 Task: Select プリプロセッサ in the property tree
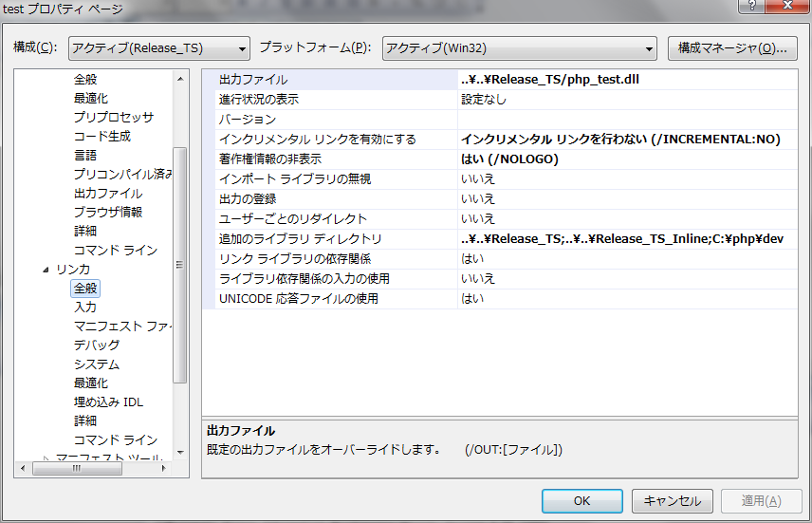click(x=113, y=118)
